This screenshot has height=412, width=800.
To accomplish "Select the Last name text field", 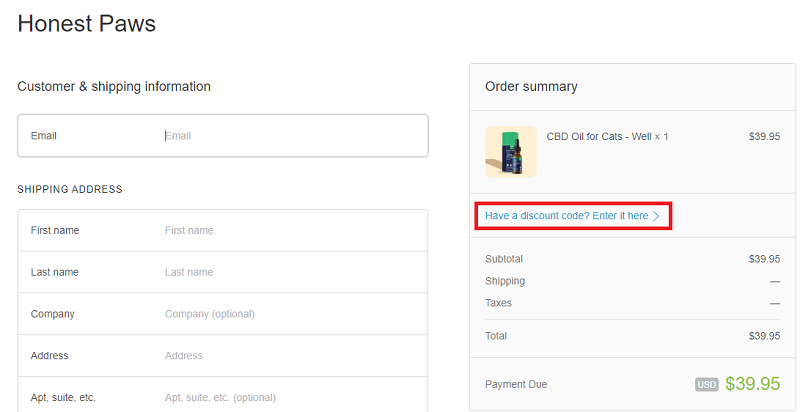I will click(290, 272).
